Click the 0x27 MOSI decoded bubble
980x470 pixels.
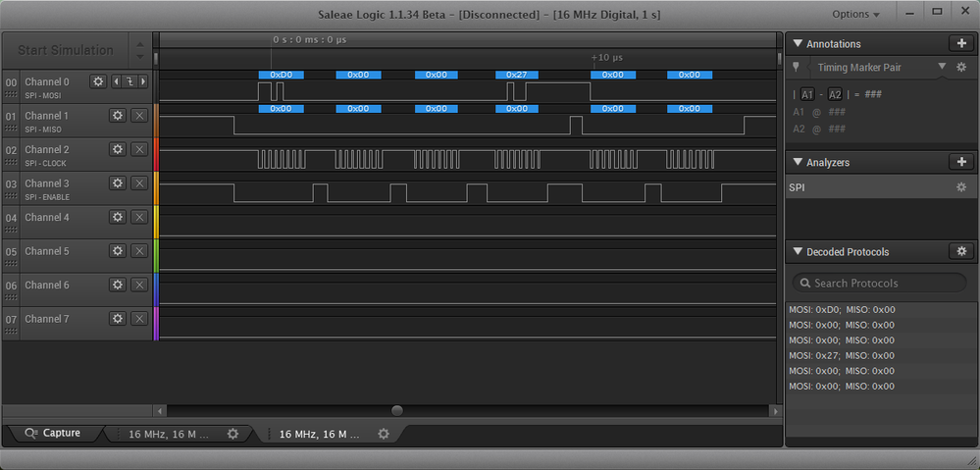coord(517,75)
